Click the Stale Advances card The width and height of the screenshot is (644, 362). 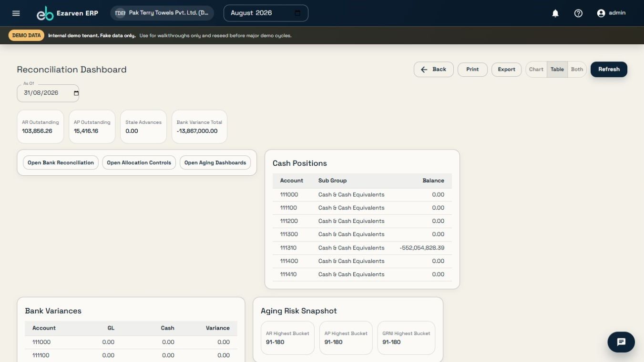point(143,127)
